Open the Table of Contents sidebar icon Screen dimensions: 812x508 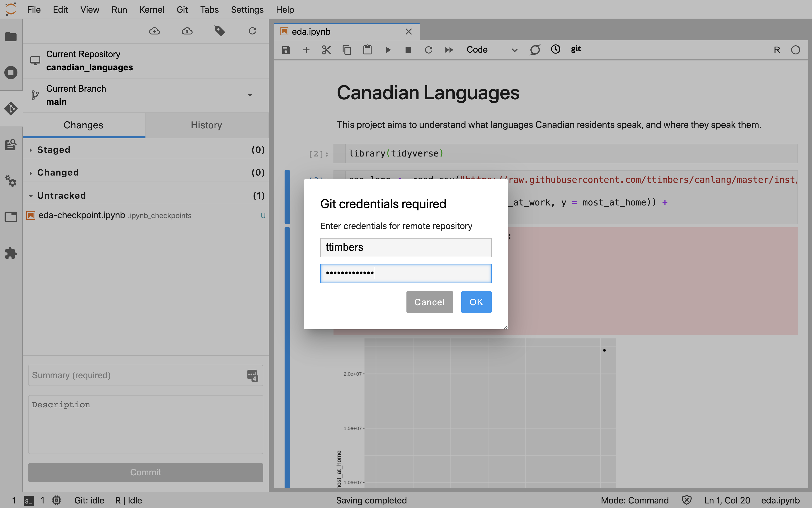11,145
